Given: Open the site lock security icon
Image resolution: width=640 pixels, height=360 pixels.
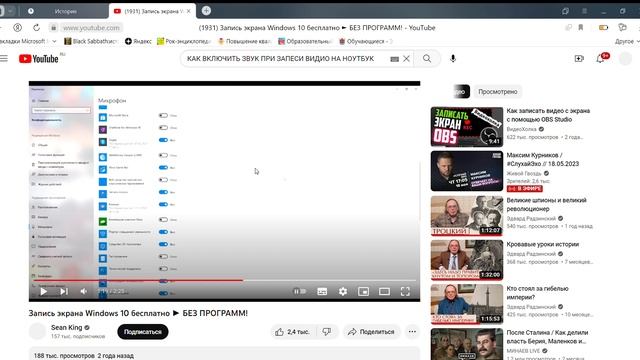Looking at the screenshot, I should pos(53,28).
